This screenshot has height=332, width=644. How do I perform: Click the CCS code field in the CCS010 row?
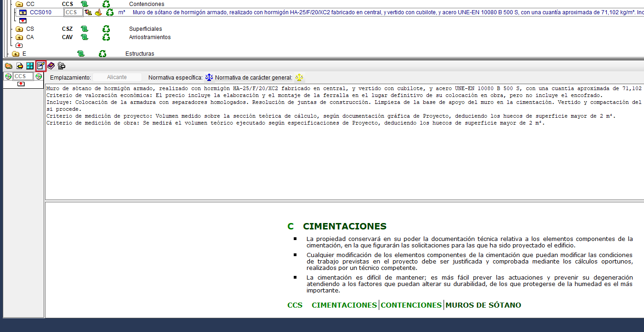(x=73, y=12)
